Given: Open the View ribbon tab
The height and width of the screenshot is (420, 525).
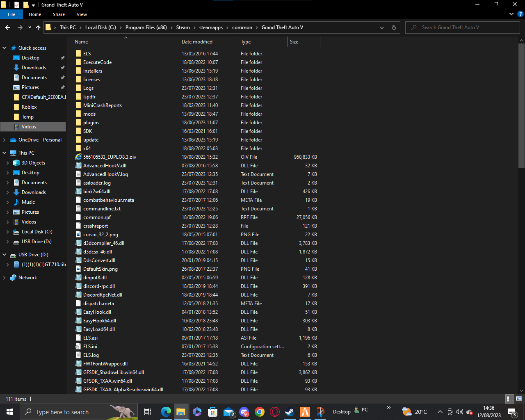Looking at the screenshot, I should 82,14.
